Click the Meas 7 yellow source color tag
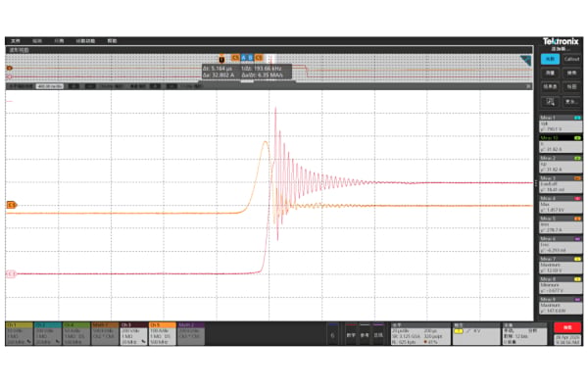The image size is (588, 392). (577, 259)
